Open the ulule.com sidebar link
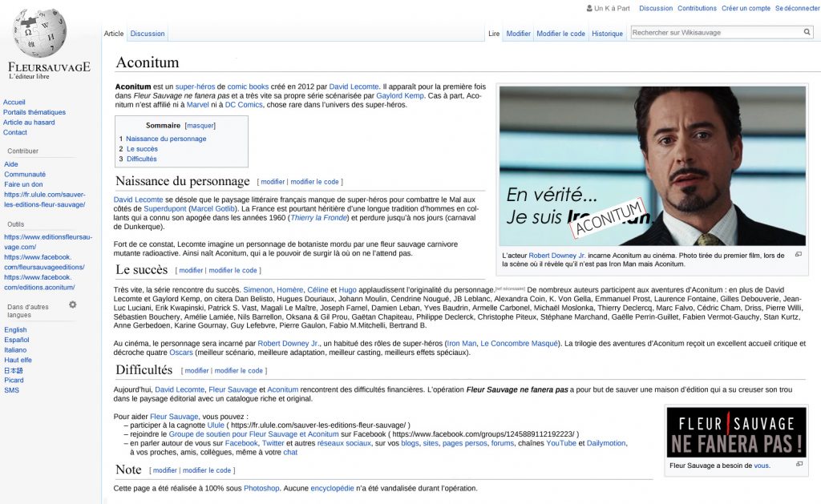This screenshot has height=504, width=821. [45, 200]
